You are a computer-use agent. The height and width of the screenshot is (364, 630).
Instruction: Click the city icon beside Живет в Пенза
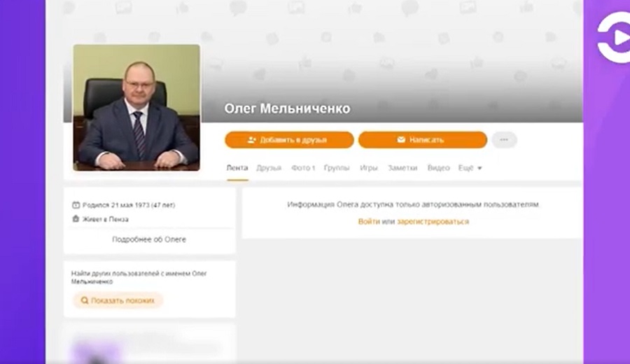[76, 219]
